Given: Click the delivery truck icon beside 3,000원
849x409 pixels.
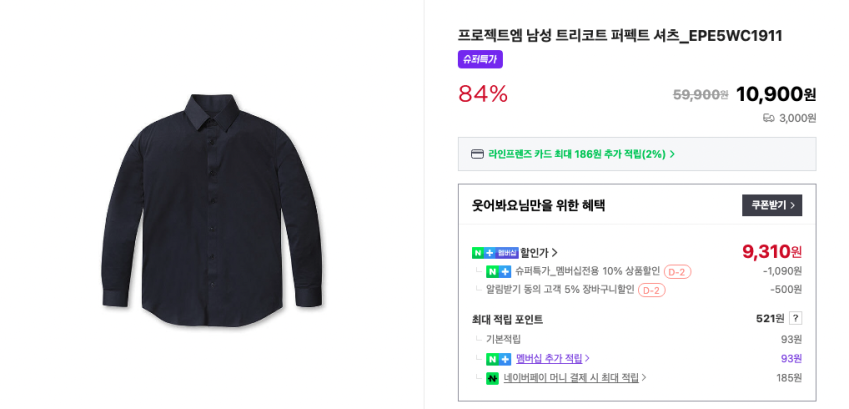Looking at the screenshot, I should [x=768, y=118].
